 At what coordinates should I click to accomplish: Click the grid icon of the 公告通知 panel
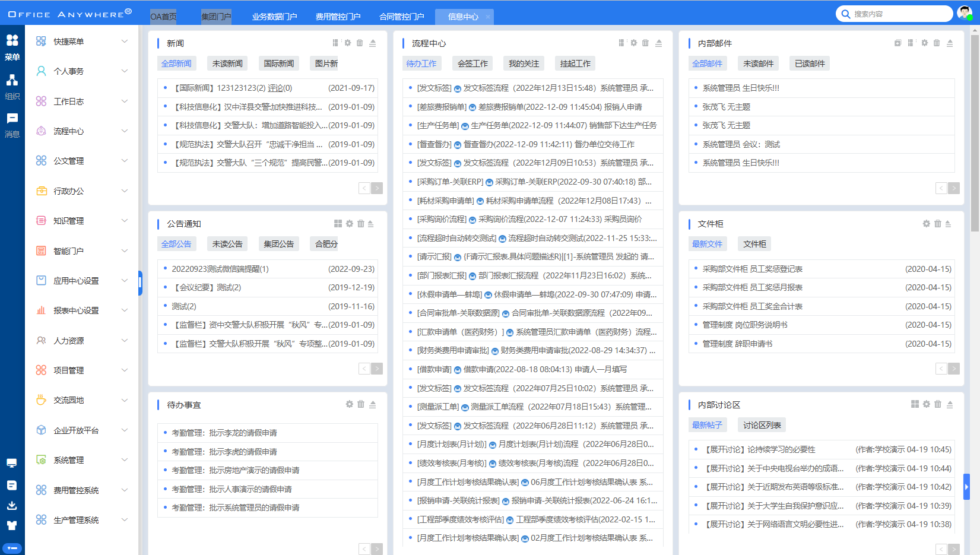pos(338,224)
